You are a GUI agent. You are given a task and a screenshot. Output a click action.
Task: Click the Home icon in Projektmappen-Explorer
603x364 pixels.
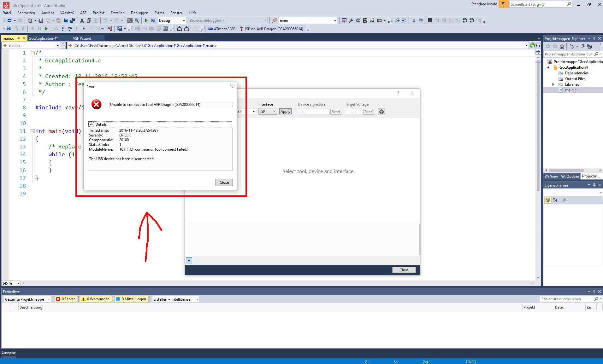(x=562, y=46)
